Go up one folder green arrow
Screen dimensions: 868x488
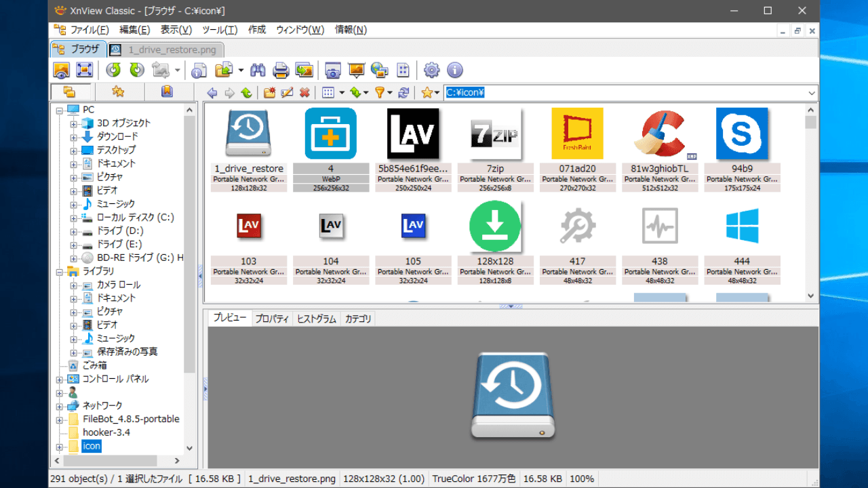(246, 93)
